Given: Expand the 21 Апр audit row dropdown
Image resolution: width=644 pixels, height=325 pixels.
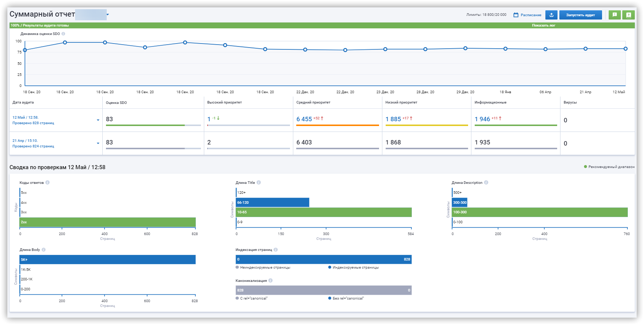Looking at the screenshot, I should pos(98,143).
